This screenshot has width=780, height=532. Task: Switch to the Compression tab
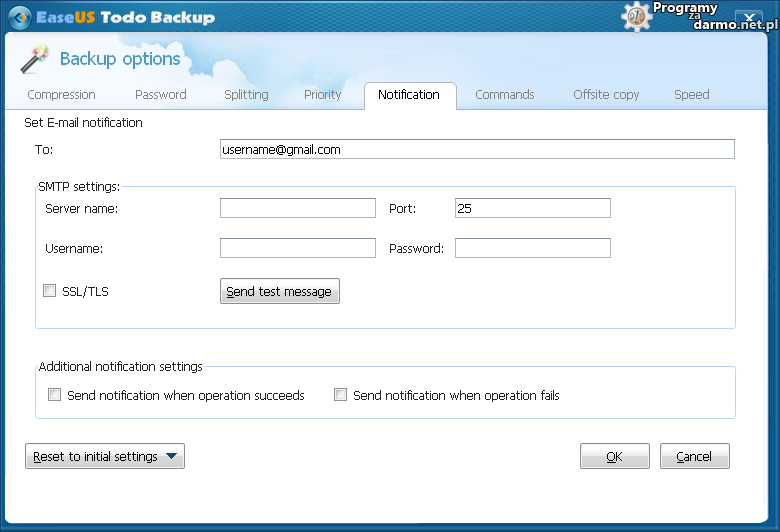pyautogui.click(x=62, y=95)
